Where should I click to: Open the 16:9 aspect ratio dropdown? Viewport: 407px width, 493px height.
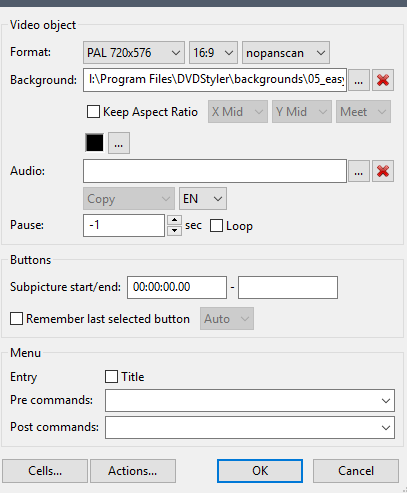pos(213,53)
